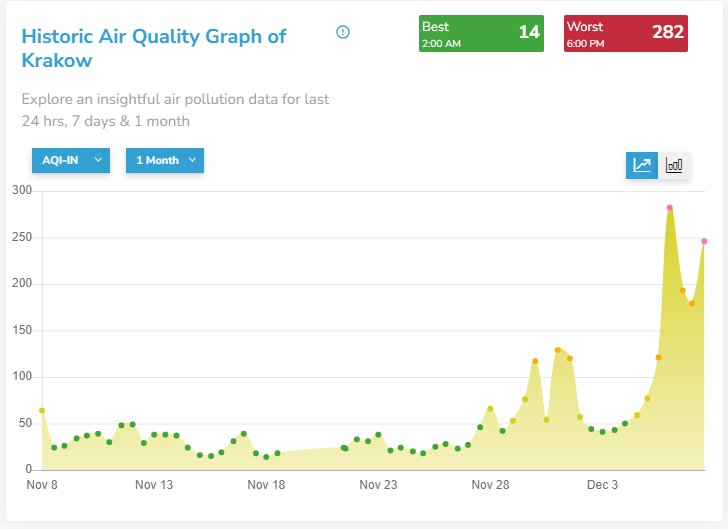Click the 150 y-axis gridline label

click(22, 330)
